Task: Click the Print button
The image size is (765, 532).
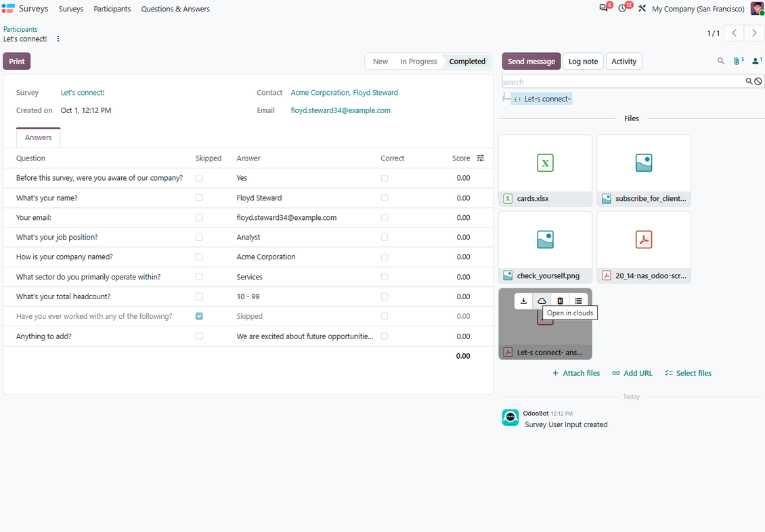Action: (17, 62)
